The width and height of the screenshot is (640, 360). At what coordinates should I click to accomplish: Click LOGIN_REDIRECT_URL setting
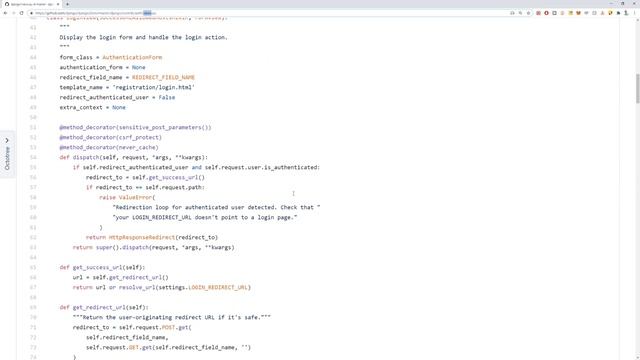(218, 287)
